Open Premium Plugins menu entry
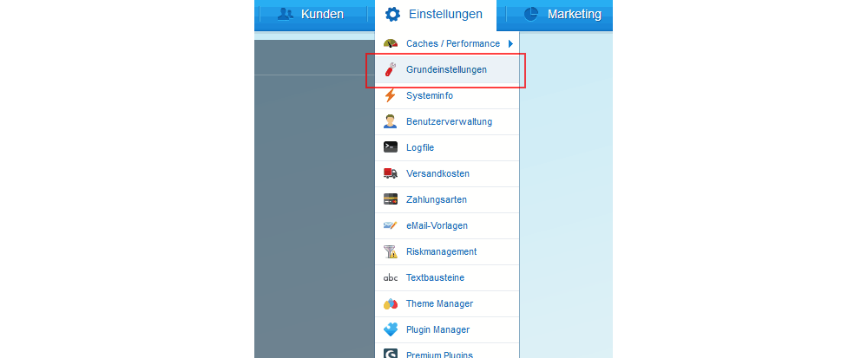 point(447,350)
